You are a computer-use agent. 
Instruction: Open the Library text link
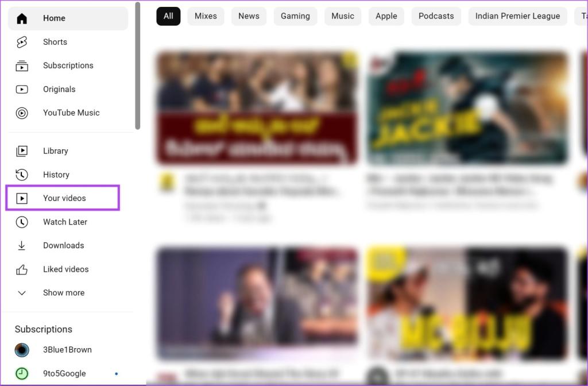56,151
